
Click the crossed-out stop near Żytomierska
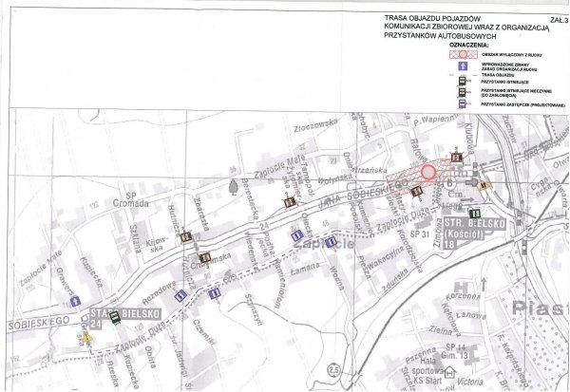290,203
